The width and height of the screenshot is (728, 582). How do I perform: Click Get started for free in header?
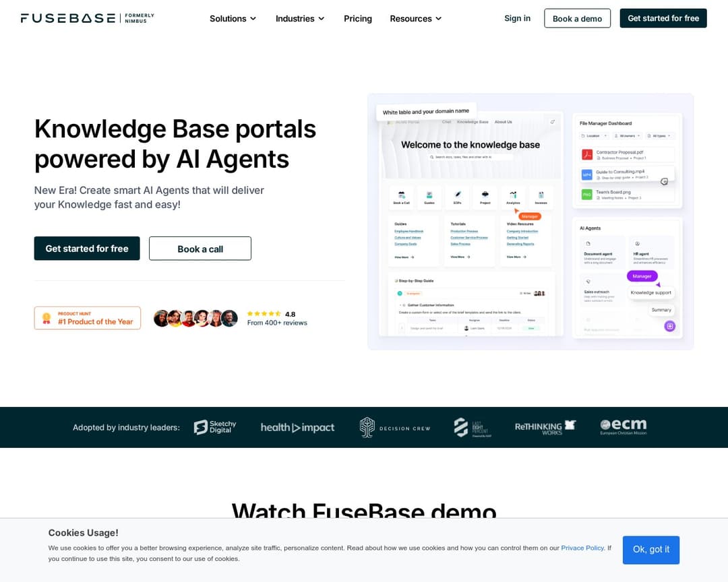click(x=663, y=18)
